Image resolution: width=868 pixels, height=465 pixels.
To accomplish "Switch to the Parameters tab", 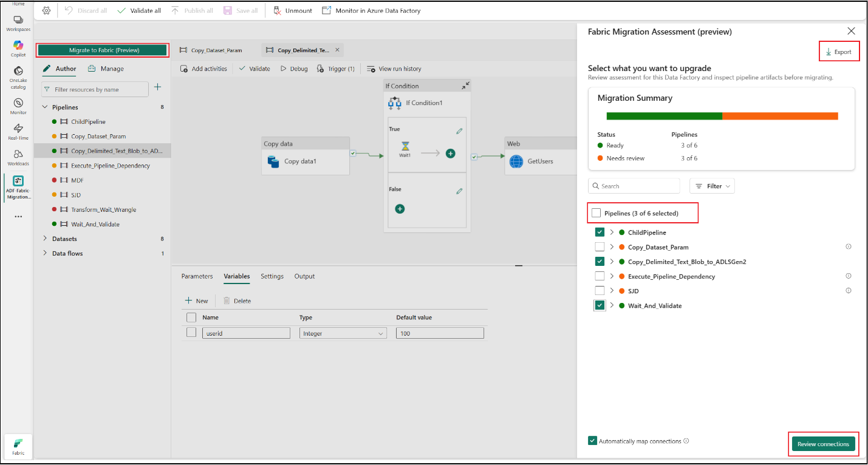I will click(196, 276).
